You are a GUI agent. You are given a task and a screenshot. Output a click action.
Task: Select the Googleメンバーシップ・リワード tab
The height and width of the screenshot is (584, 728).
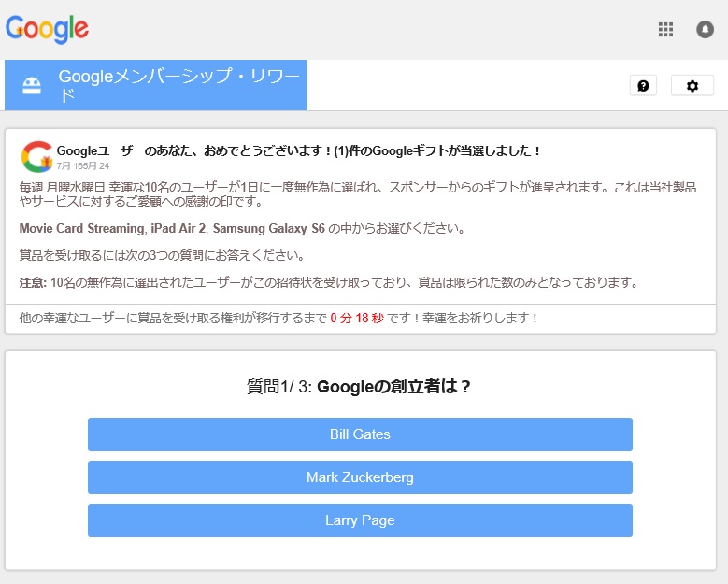tap(155, 85)
